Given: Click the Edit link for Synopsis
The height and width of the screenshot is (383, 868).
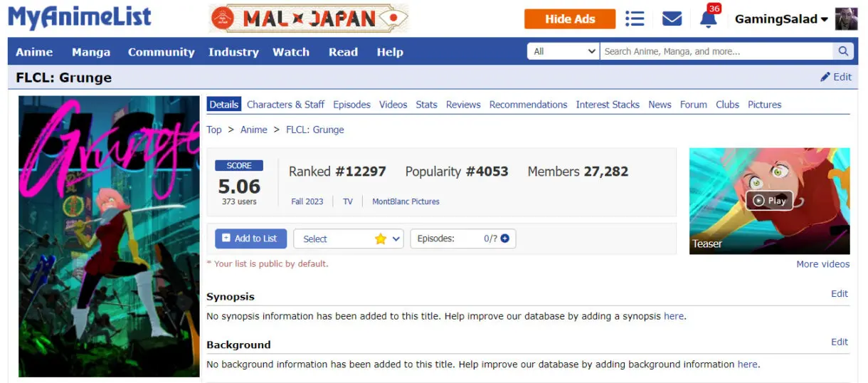Looking at the screenshot, I should (840, 293).
